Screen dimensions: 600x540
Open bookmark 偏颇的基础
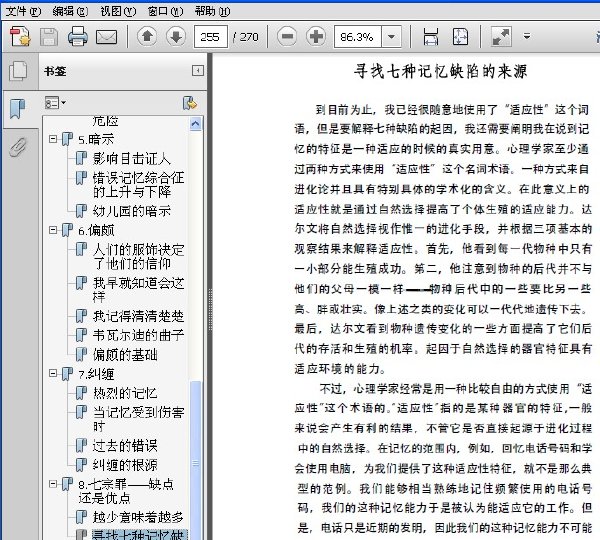click(125, 354)
